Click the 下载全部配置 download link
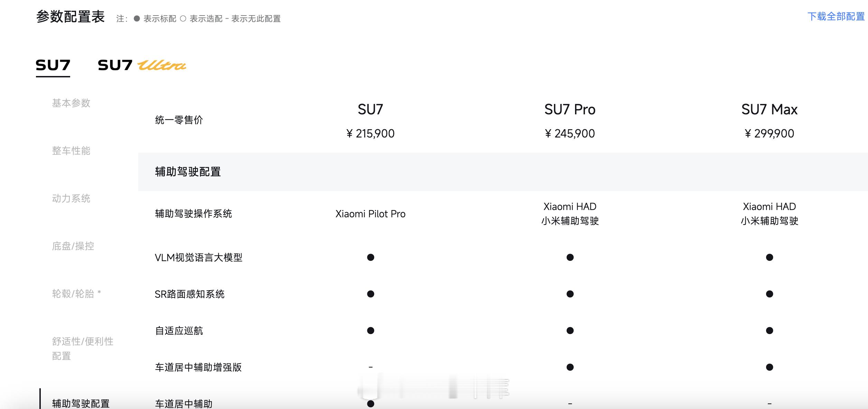 tap(836, 17)
